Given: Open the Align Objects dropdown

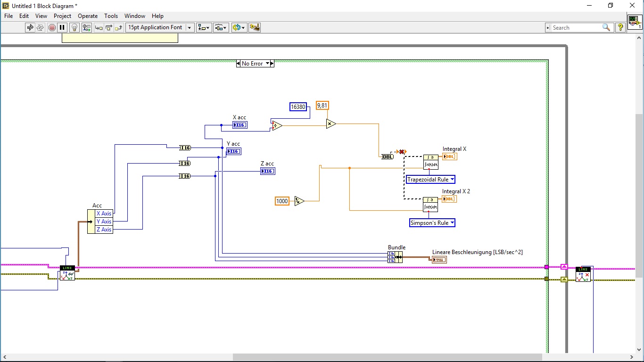Looking at the screenshot, I should [x=204, y=27].
